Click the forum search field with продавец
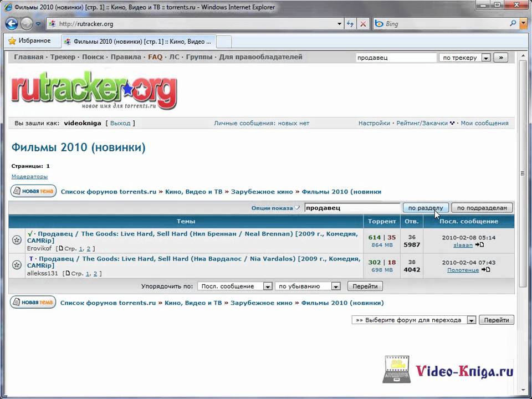 click(x=352, y=208)
